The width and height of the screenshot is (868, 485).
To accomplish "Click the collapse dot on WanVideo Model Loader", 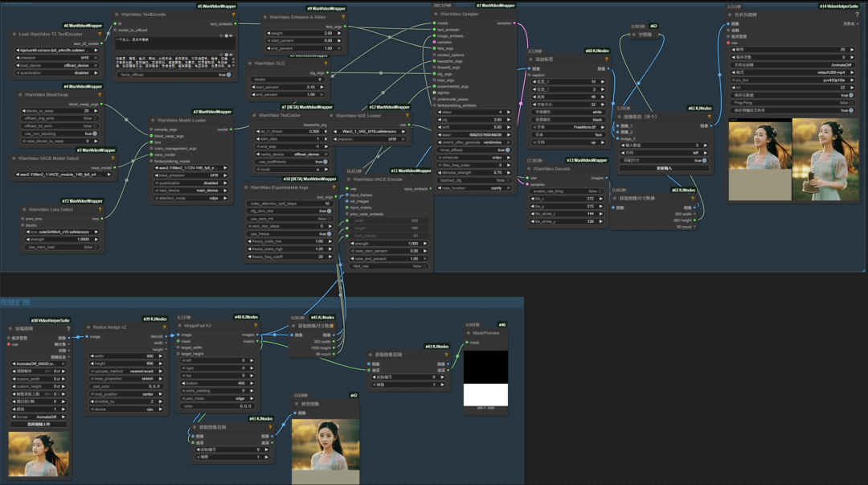I will (x=153, y=120).
